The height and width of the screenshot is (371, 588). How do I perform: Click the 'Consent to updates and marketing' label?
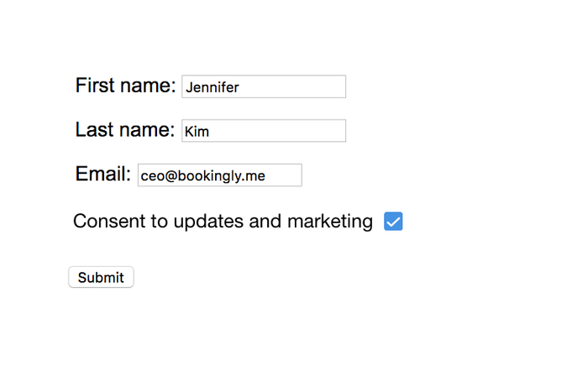pyautogui.click(x=223, y=221)
